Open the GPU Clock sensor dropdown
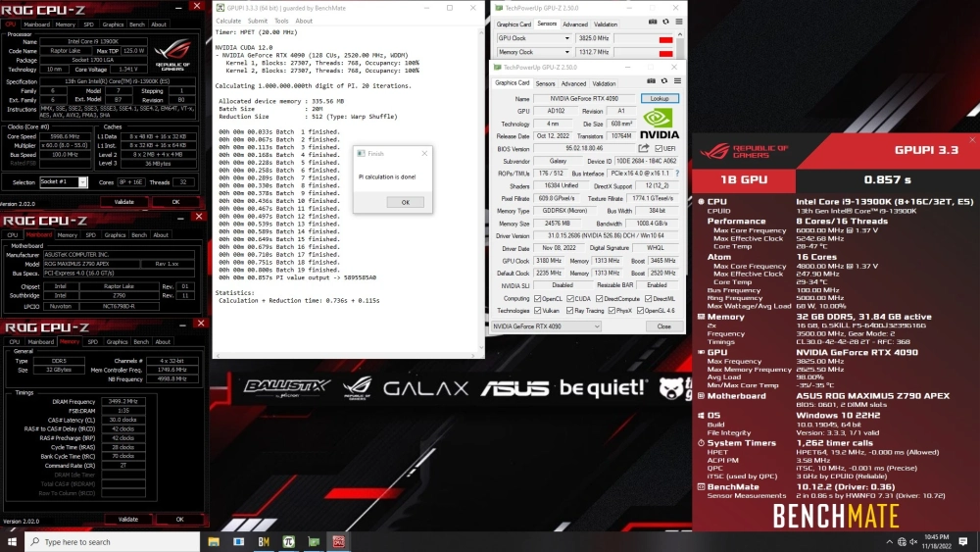The width and height of the screenshot is (980, 552). 565,39
